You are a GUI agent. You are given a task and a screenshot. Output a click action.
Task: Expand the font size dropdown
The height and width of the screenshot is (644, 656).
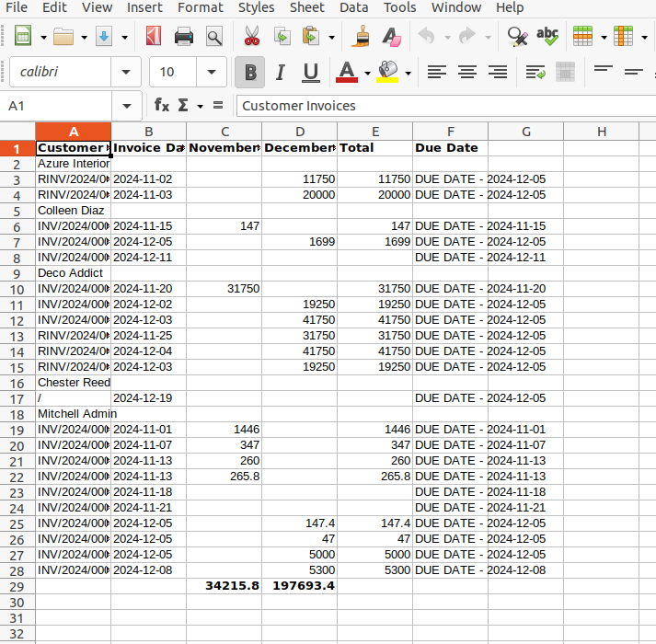213,72
